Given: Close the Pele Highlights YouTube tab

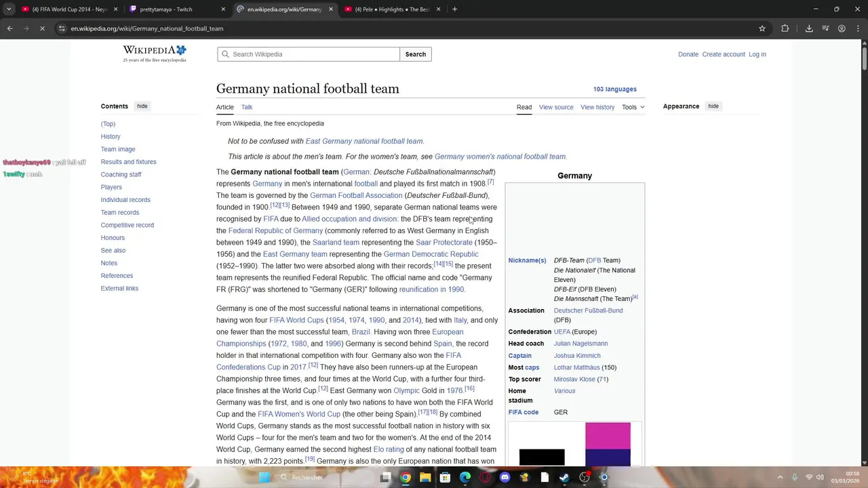Looking at the screenshot, I should 438,9.
